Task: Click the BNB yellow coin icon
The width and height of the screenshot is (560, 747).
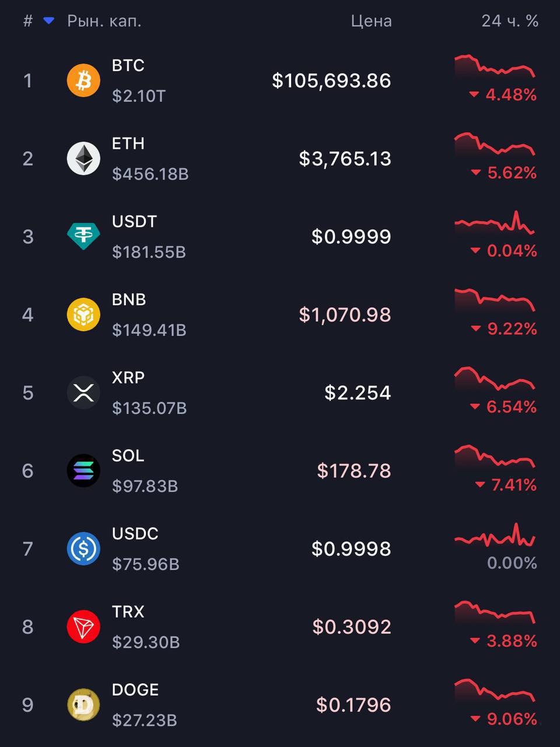Action: pyautogui.click(x=83, y=315)
